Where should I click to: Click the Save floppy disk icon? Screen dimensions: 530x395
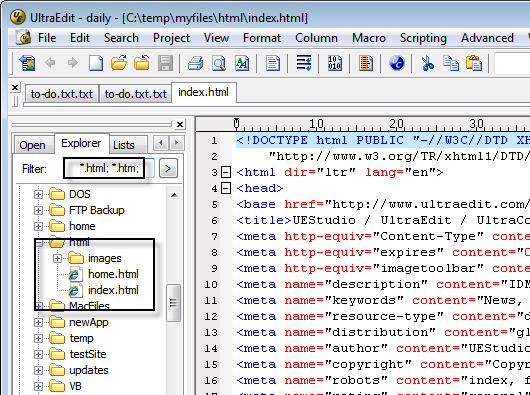click(x=165, y=63)
